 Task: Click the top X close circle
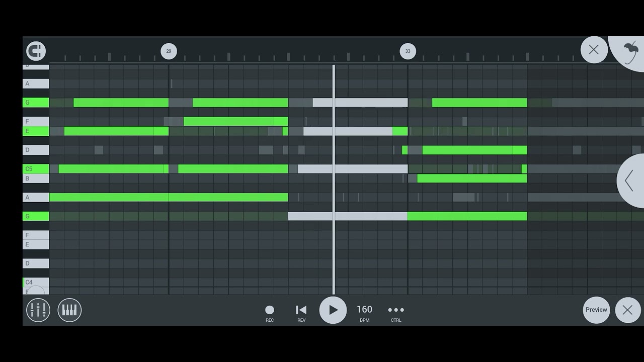pos(594,50)
